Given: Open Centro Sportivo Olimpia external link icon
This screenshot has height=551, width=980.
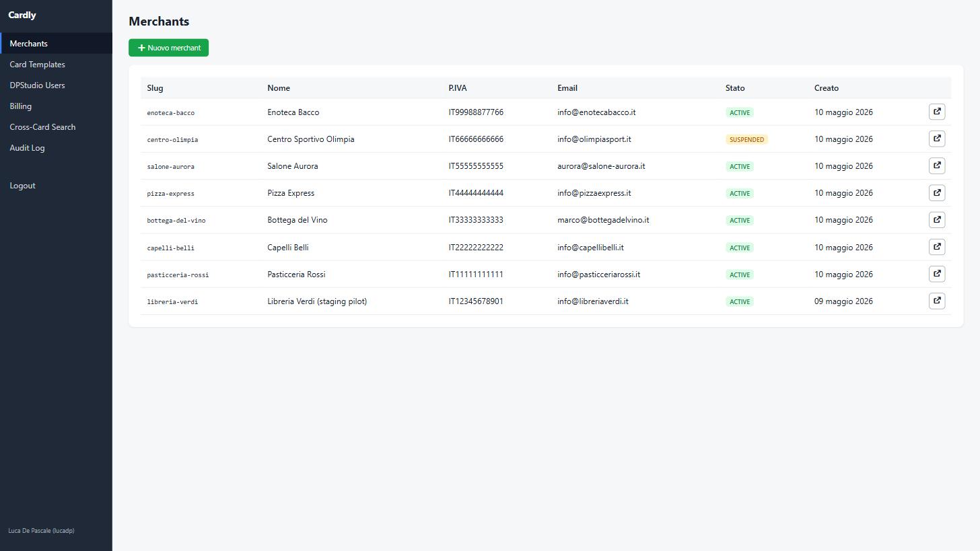Looking at the screenshot, I should (937, 139).
